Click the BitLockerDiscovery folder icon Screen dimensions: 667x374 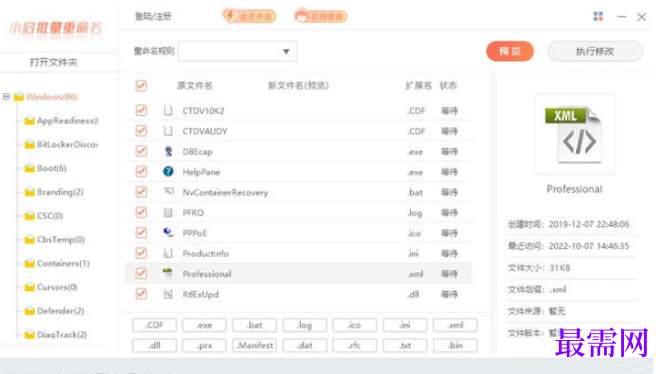[x=30, y=144]
